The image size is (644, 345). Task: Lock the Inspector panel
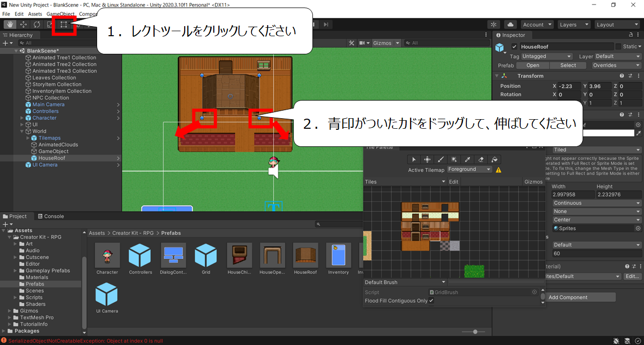coord(631,35)
